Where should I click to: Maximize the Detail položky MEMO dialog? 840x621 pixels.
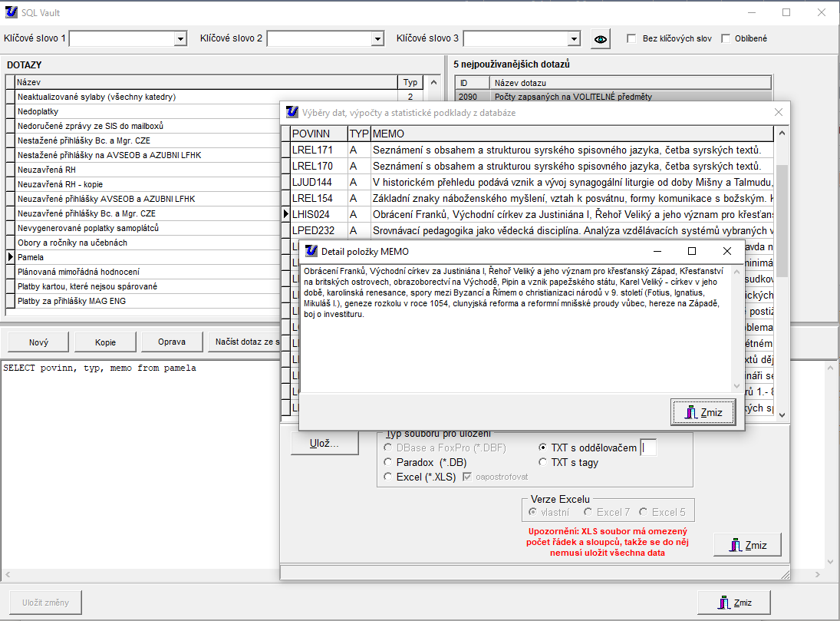(691, 251)
